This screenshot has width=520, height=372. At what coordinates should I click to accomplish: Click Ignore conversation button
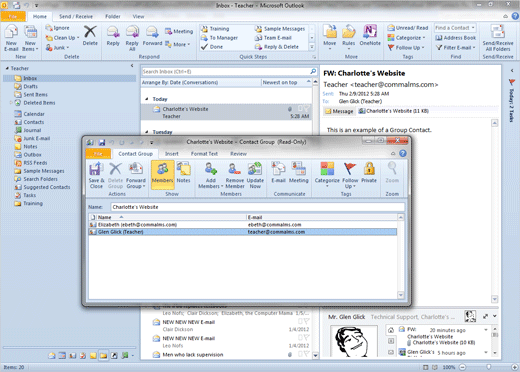(58, 28)
